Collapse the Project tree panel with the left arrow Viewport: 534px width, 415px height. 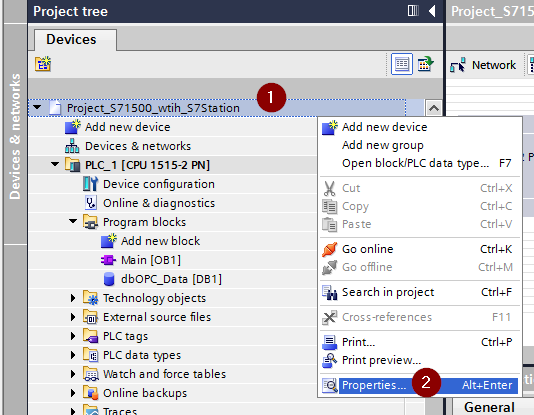pyautogui.click(x=432, y=11)
